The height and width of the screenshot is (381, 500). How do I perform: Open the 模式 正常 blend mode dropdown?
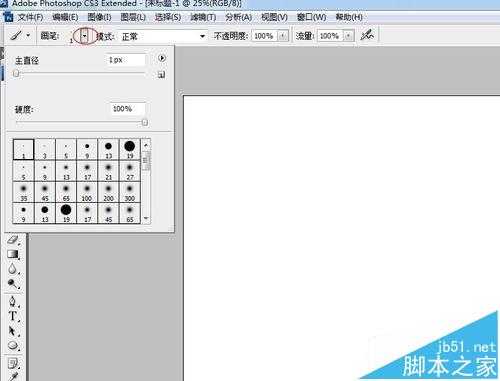click(x=163, y=36)
